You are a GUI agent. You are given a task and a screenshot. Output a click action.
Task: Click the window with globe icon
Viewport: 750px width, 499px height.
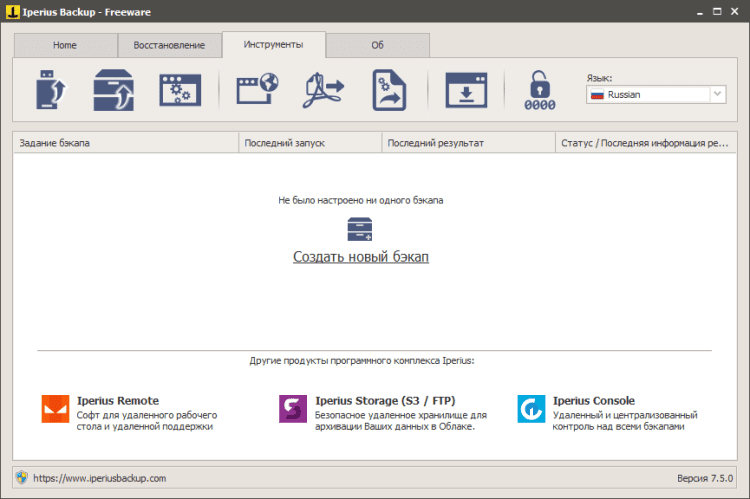[257, 89]
